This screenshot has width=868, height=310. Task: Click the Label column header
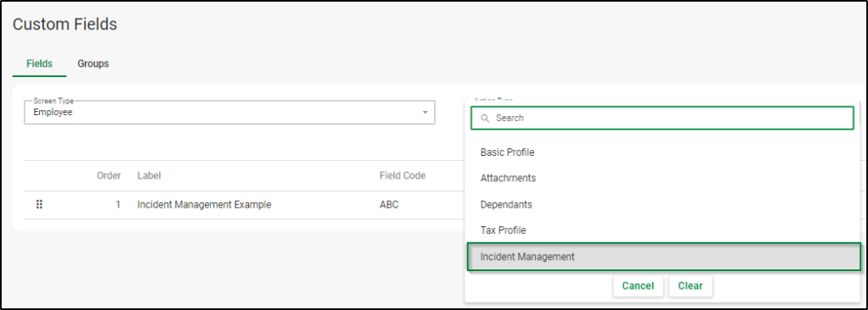coord(149,175)
